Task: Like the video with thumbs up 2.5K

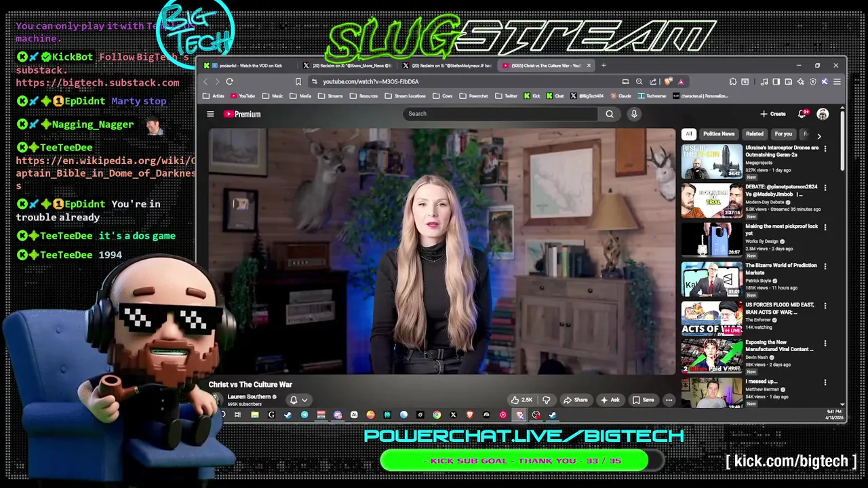Action: pyautogui.click(x=521, y=400)
